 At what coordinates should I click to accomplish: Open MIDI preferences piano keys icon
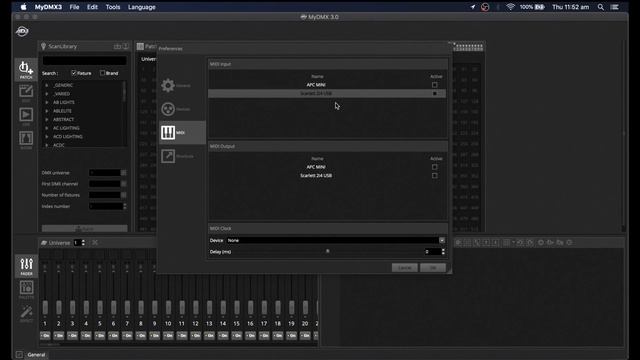click(168, 132)
